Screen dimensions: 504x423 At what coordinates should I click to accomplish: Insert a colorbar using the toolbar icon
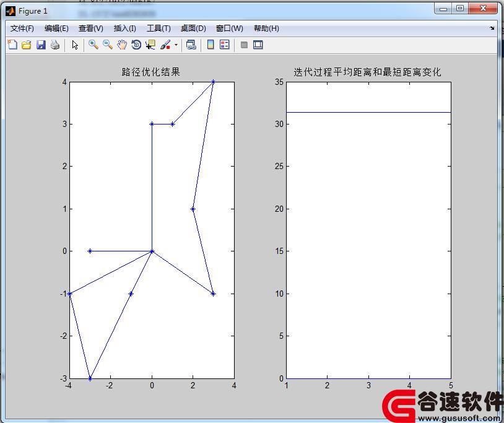coord(211,45)
